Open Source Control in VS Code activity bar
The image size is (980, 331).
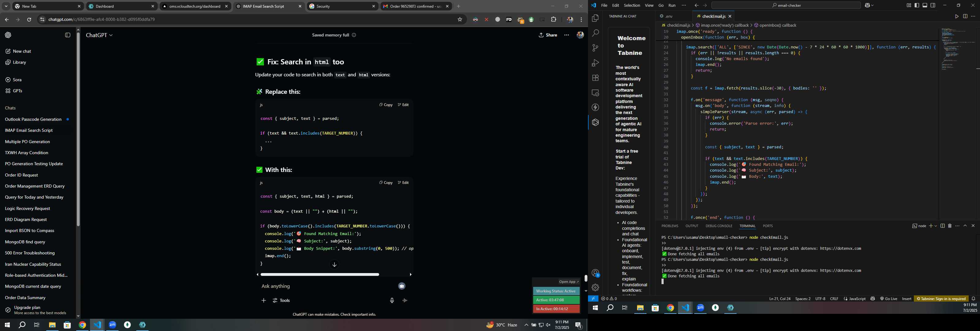click(x=595, y=48)
